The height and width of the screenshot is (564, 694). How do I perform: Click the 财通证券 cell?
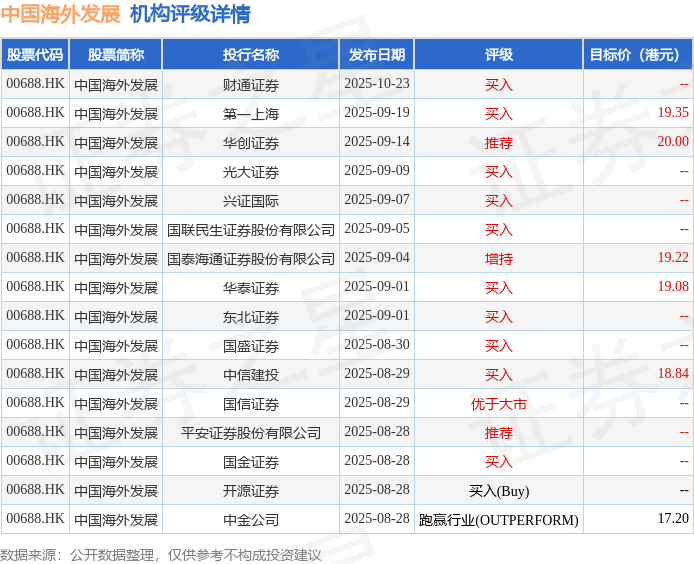click(x=251, y=85)
